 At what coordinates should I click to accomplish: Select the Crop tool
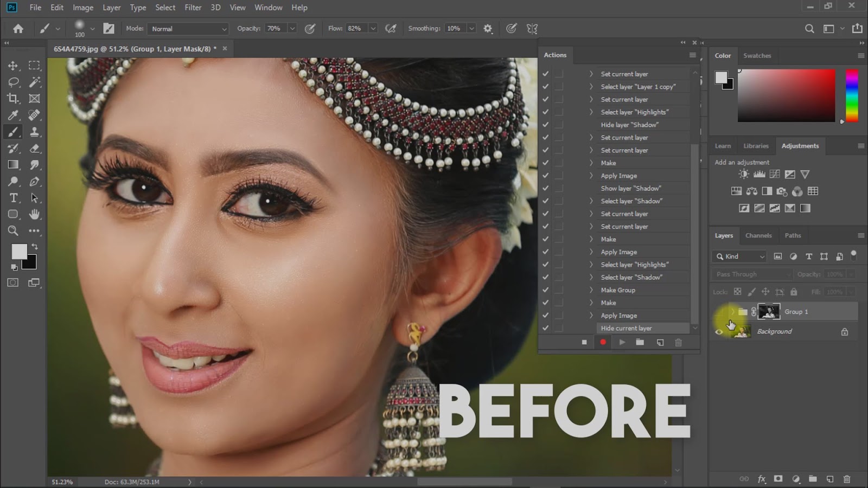pos(13,99)
